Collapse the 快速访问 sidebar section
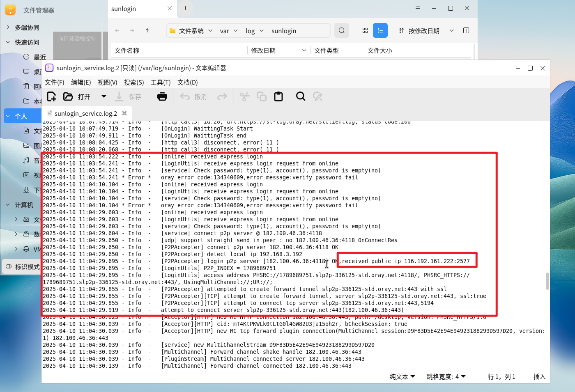575x392 pixels. point(8,42)
